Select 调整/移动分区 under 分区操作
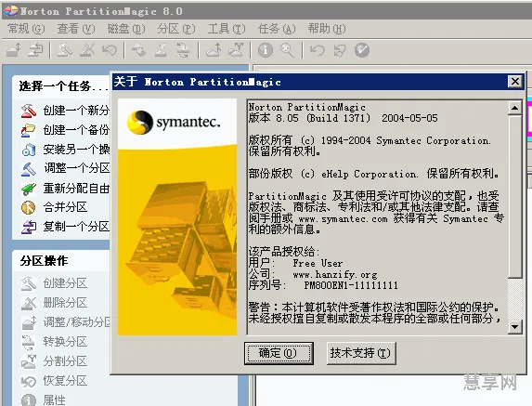This screenshot has height=406, width=532. tap(65, 322)
